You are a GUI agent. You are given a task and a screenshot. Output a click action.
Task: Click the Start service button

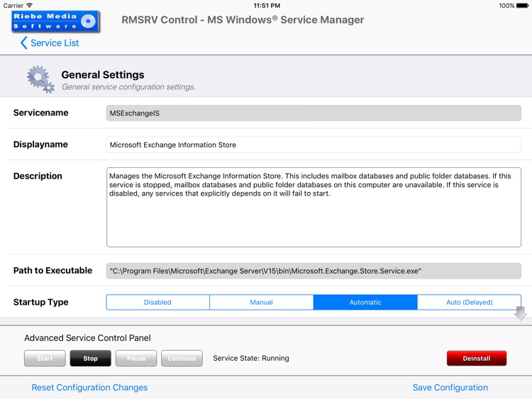point(45,359)
